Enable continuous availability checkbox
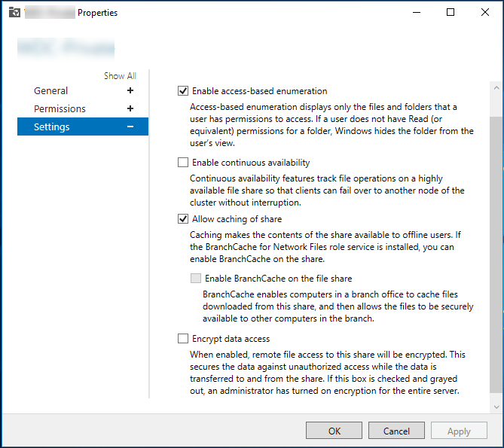Viewport: 504px width, 448px height. click(183, 162)
